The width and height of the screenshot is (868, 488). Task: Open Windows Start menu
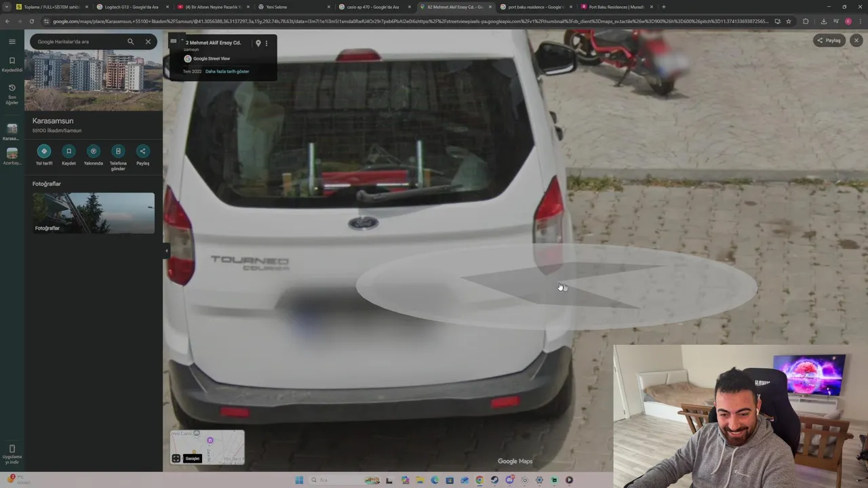(299, 480)
